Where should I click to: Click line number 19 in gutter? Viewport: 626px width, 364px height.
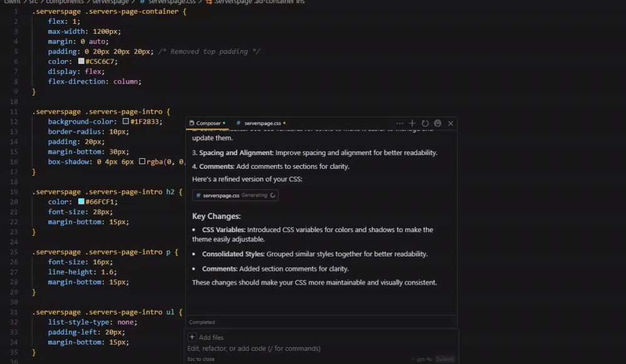click(14, 192)
